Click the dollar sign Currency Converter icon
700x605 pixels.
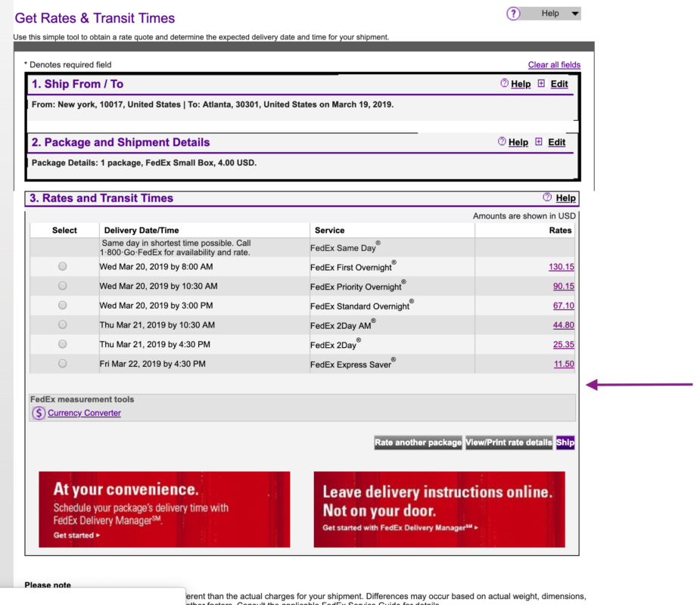pos(39,413)
